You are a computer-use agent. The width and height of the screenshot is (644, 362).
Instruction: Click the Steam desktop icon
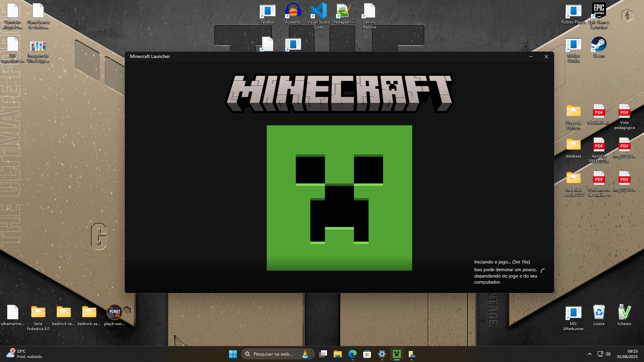tap(599, 48)
